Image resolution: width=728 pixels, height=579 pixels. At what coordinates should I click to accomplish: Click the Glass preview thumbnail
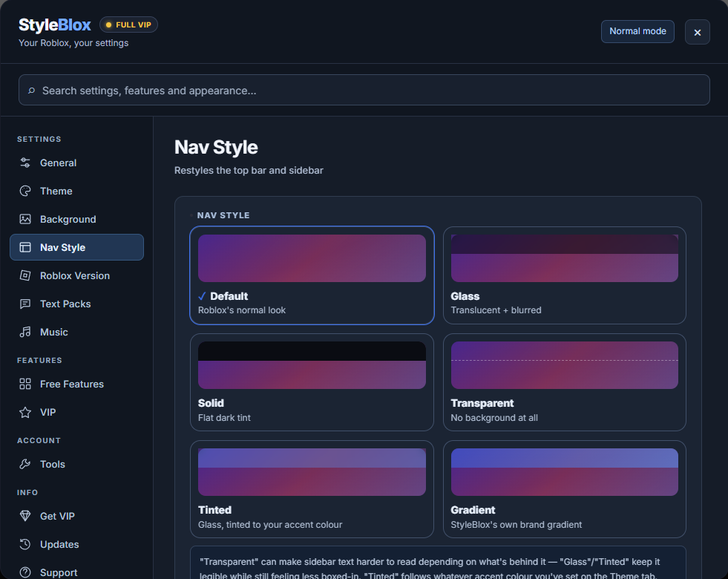565,258
